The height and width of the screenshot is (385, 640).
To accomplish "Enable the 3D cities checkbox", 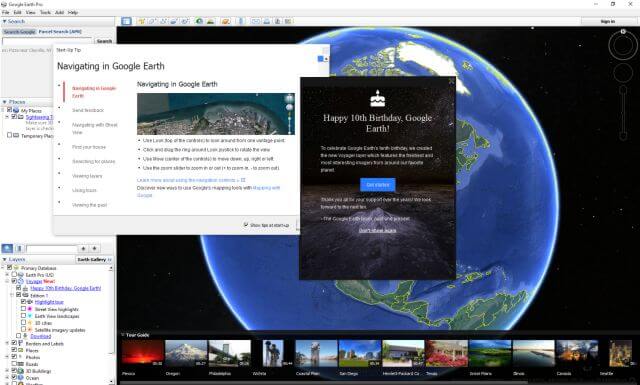I will [x=24, y=323].
